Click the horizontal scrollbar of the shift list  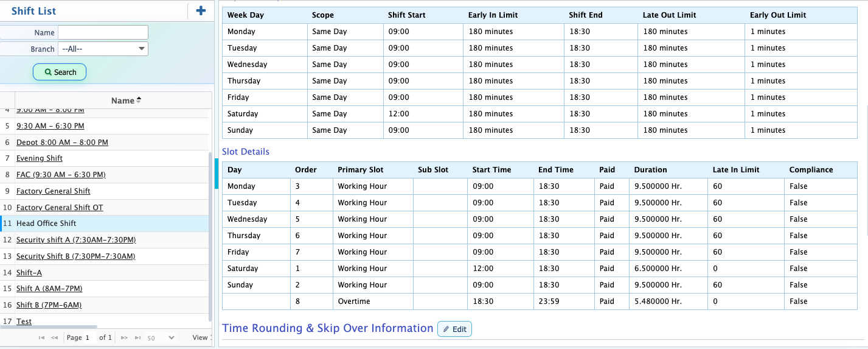[49, 327]
